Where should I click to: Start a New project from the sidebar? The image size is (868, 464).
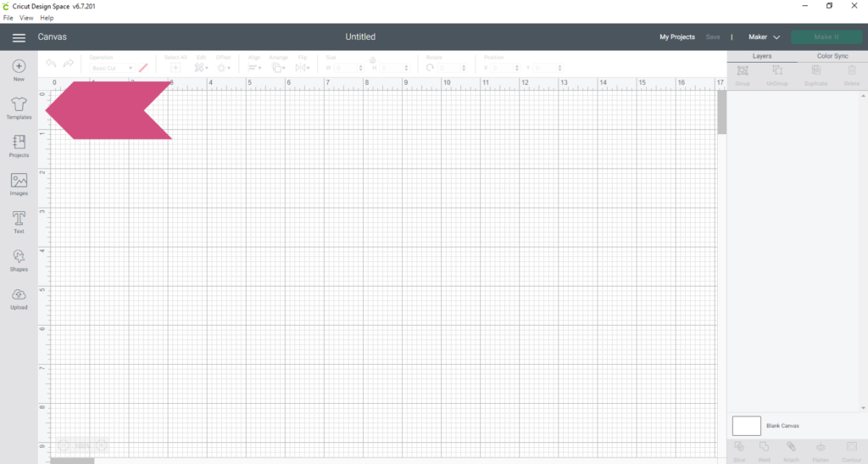[19, 70]
